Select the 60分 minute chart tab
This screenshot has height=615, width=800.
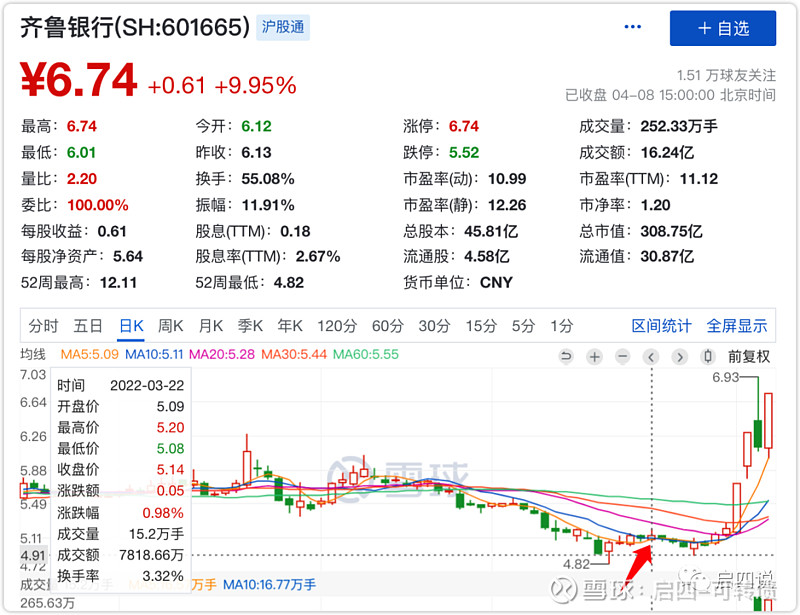[387, 325]
